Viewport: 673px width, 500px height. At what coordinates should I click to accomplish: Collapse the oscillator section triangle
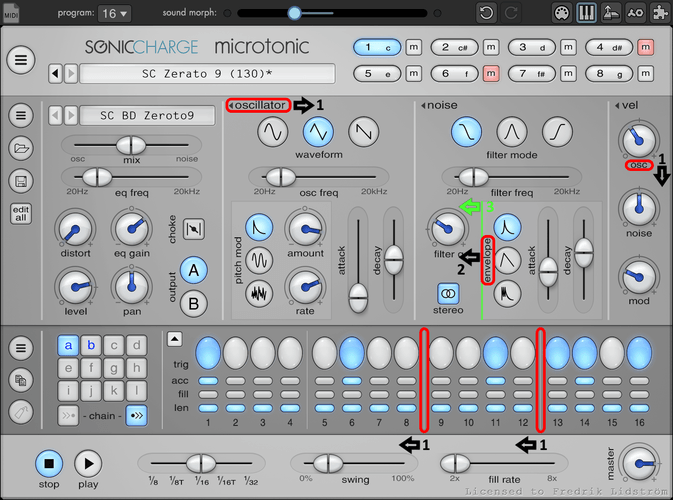(231, 105)
